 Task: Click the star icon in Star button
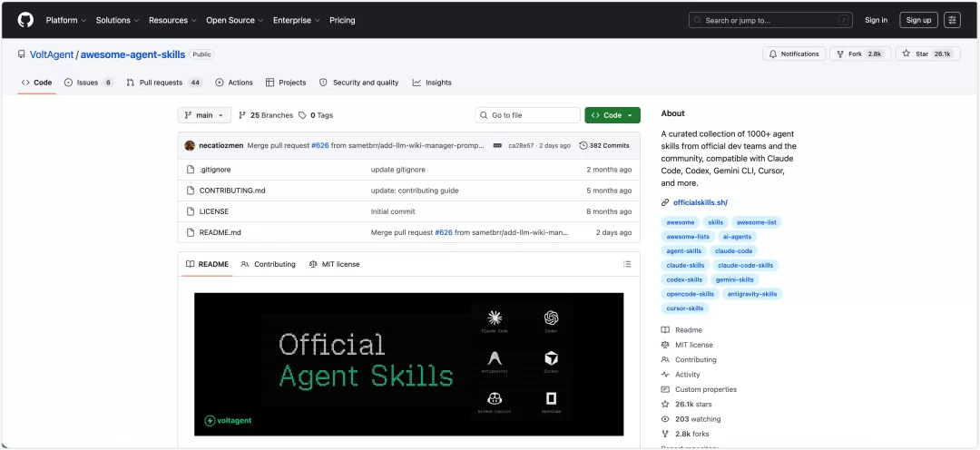click(906, 54)
